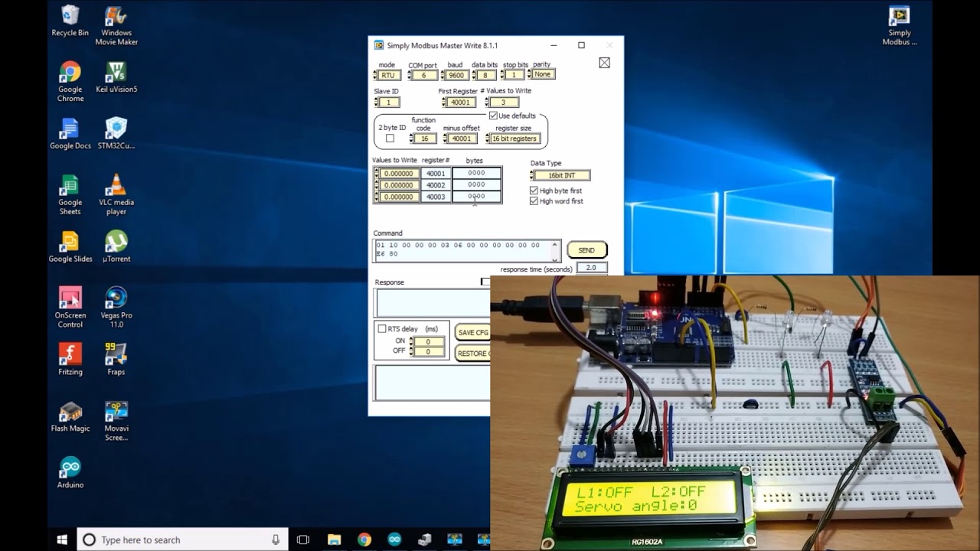980x551 pixels.
Task: Click the microphone icon in search box
Action: pyautogui.click(x=276, y=540)
